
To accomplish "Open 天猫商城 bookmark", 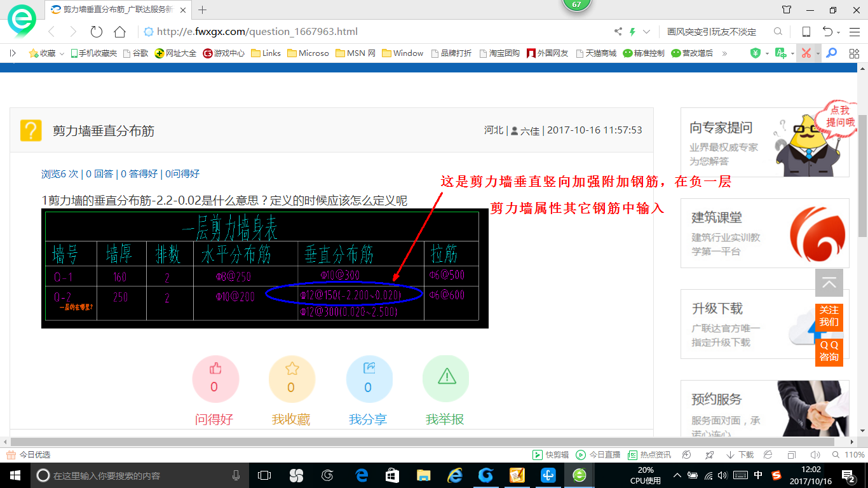I will click(596, 53).
